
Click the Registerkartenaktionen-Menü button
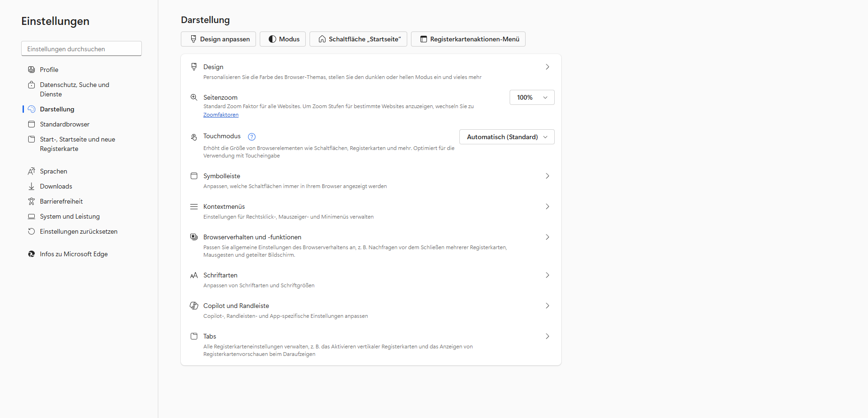468,39
